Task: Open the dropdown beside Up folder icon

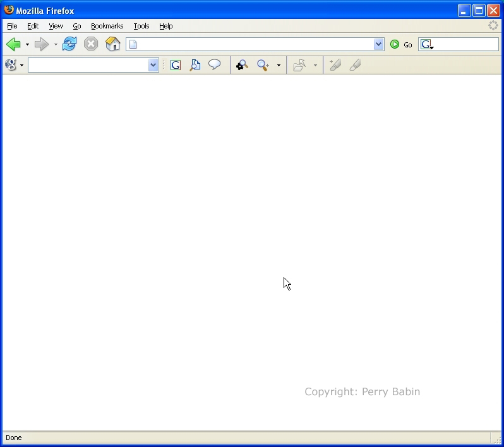Action: pos(315,65)
